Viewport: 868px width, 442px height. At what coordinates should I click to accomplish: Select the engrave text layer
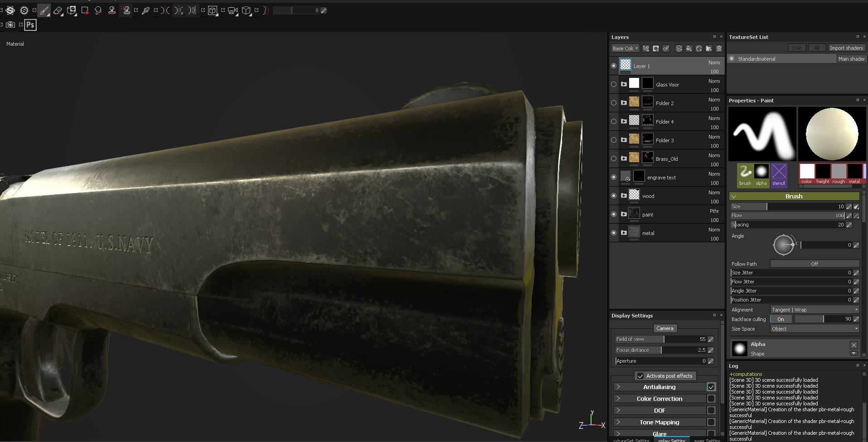[663, 177]
